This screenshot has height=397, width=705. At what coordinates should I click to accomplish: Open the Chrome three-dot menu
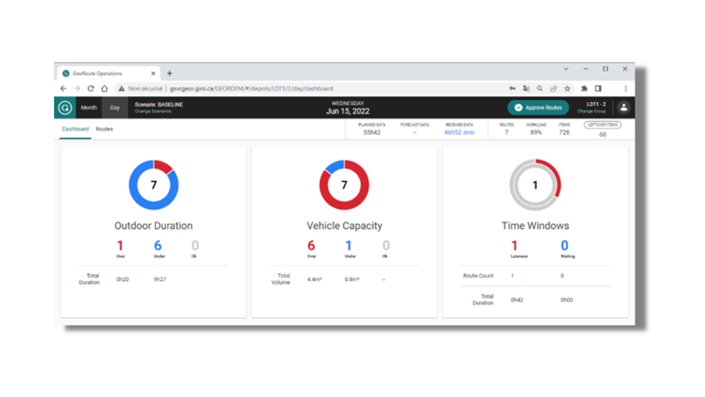(x=625, y=89)
